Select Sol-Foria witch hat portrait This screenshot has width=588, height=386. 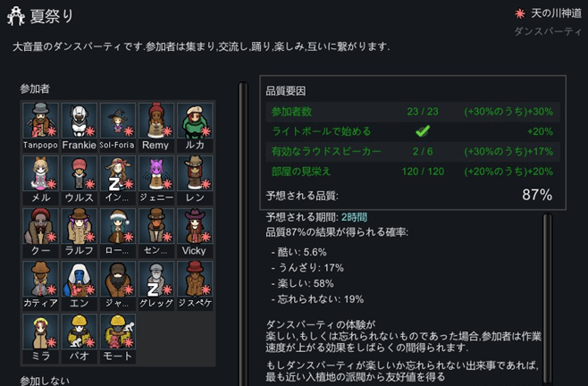tap(118, 121)
